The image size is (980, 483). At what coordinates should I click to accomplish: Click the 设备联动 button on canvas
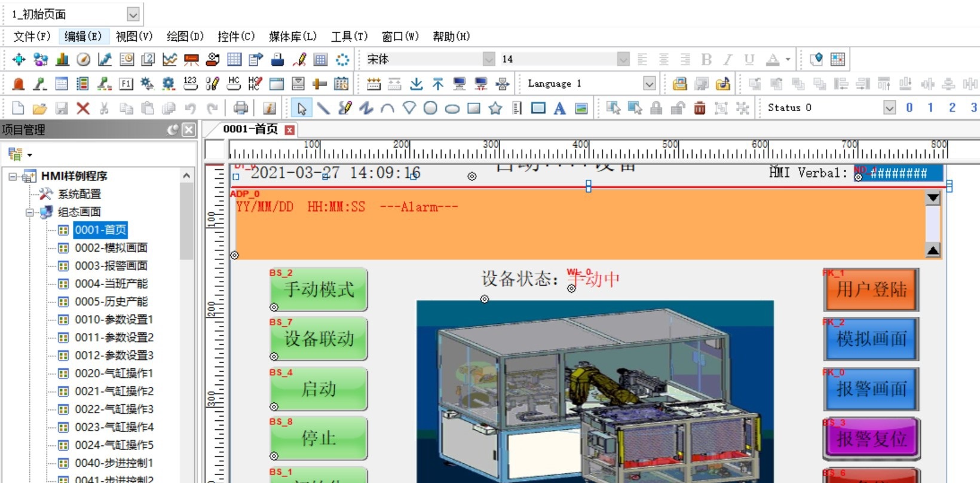(318, 339)
